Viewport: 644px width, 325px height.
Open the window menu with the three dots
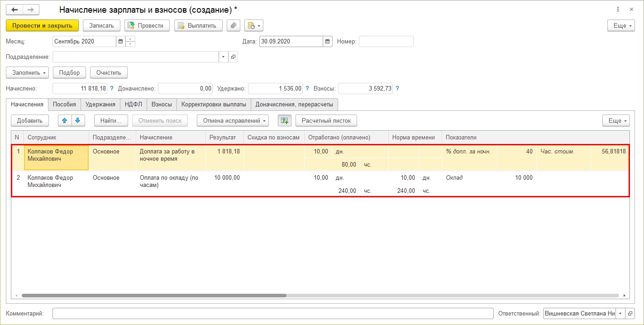[x=618, y=10]
